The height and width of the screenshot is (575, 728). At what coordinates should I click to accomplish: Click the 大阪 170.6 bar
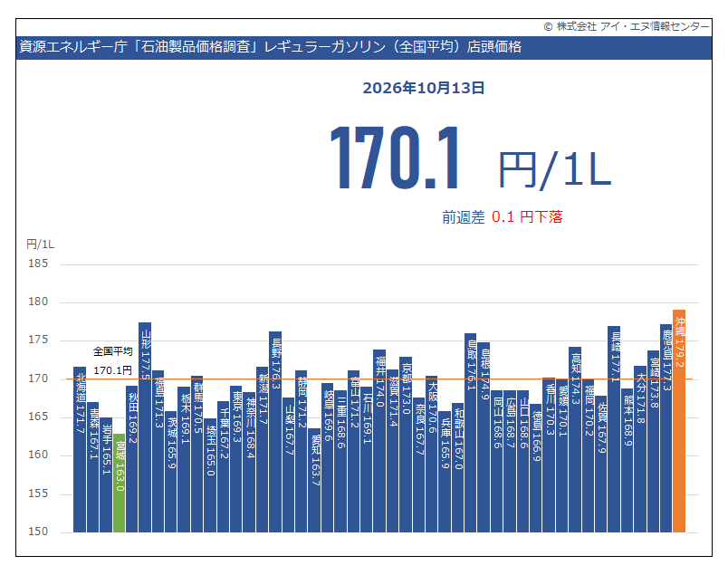pos(431,454)
